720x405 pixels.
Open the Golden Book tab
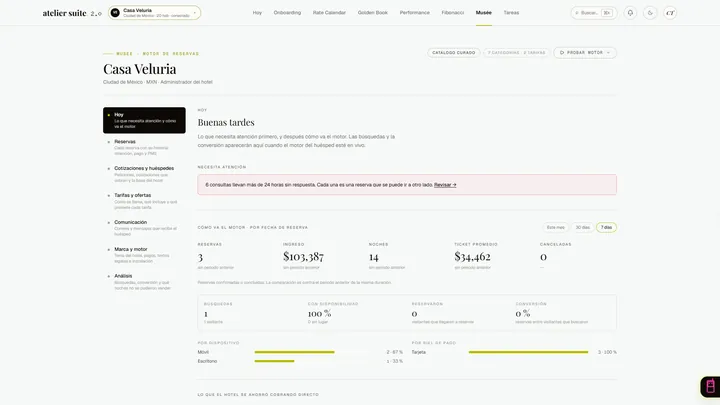point(372,13)
